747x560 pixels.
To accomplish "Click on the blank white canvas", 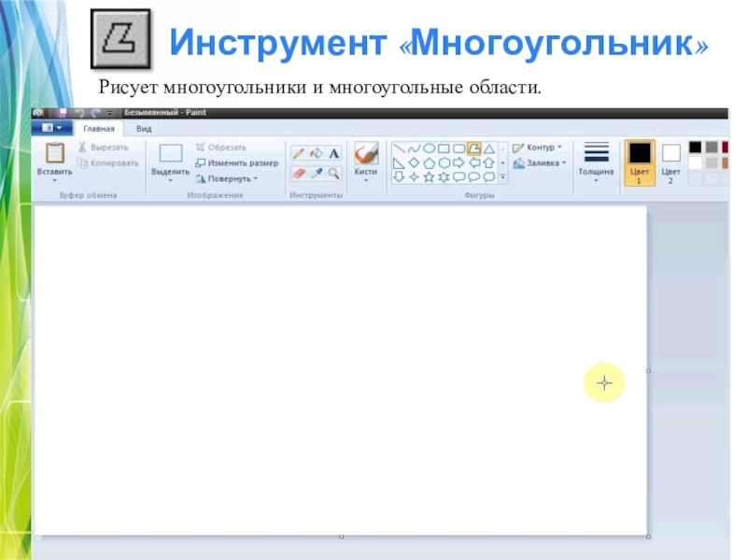I will (x=341, y=370).
